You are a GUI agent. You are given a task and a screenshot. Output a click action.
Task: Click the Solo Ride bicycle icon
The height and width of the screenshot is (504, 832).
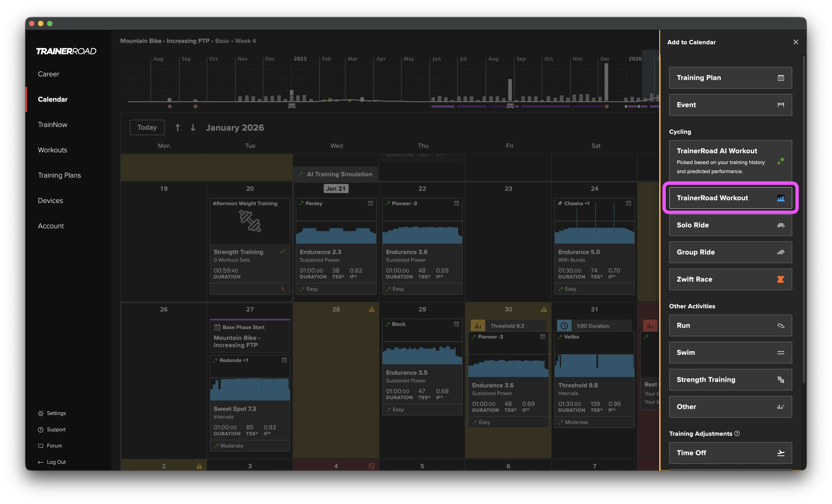pyautogui.click(x=781, y=225)
